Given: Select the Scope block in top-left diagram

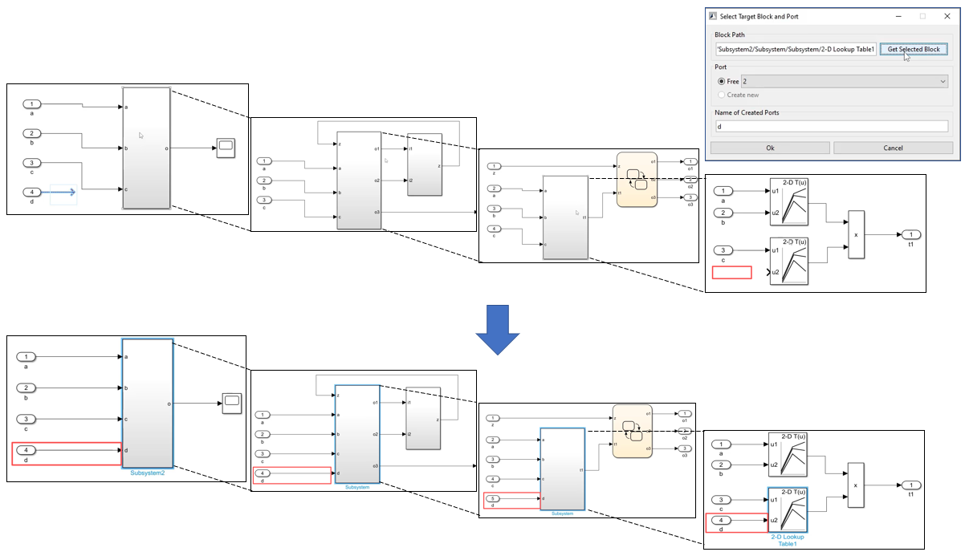Looking at the screenshot, I should (225, 148).
